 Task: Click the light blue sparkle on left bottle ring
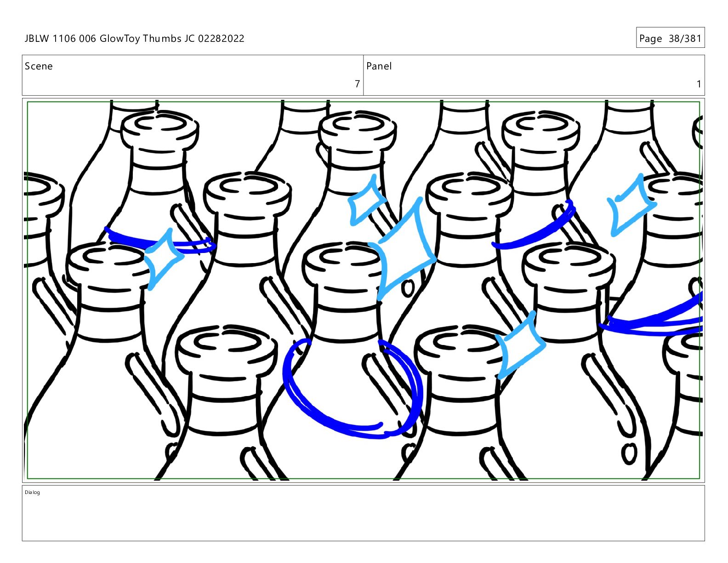point(164,259)
